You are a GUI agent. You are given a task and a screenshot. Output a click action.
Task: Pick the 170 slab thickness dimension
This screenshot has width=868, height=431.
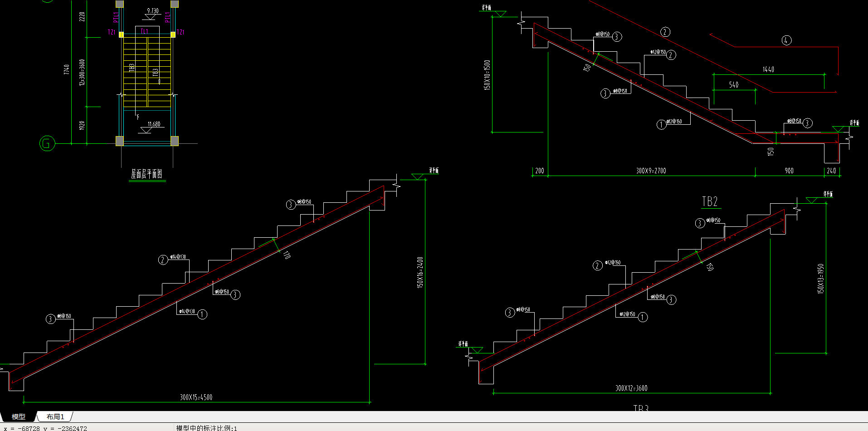[287, 255]
